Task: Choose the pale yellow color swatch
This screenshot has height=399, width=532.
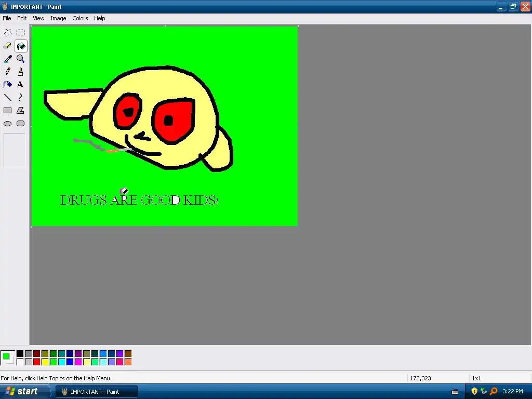Action: click(x=87, y=362)
